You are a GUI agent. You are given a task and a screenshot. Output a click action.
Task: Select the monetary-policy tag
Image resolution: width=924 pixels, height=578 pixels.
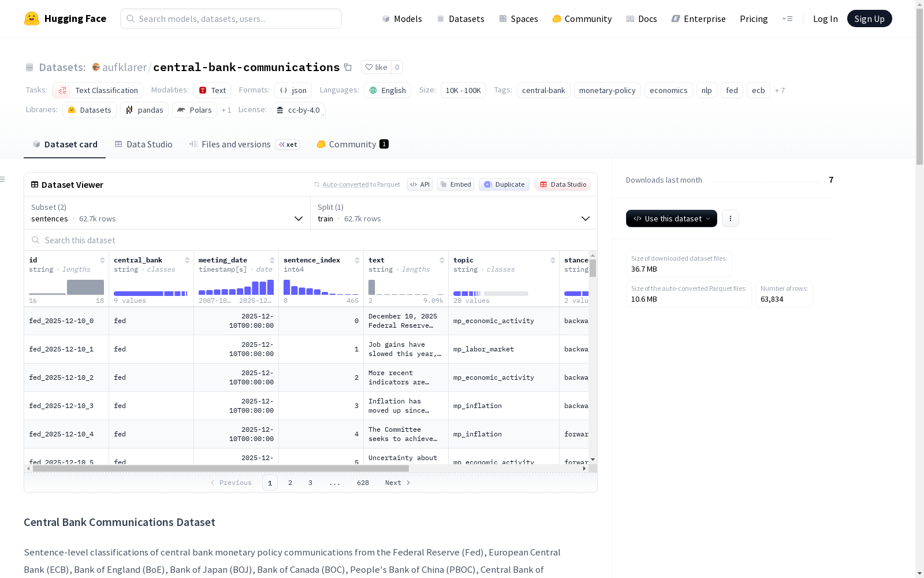[x=607, y=90]
